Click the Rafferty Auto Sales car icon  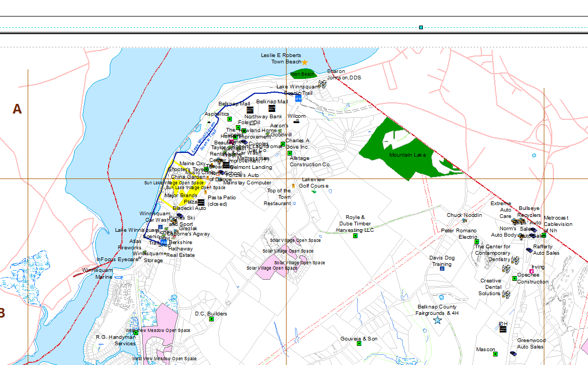tap(529, 250)
